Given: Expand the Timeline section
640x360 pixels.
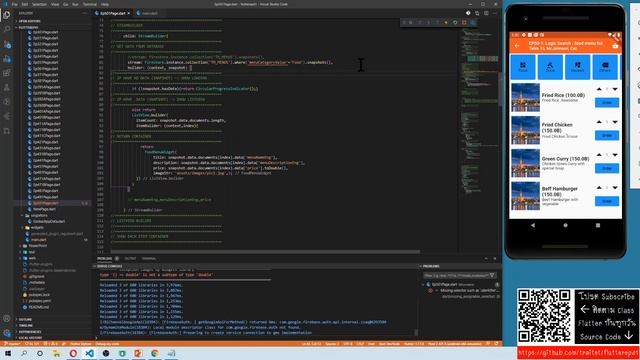Looking at the screenshot, I should 26,326.
